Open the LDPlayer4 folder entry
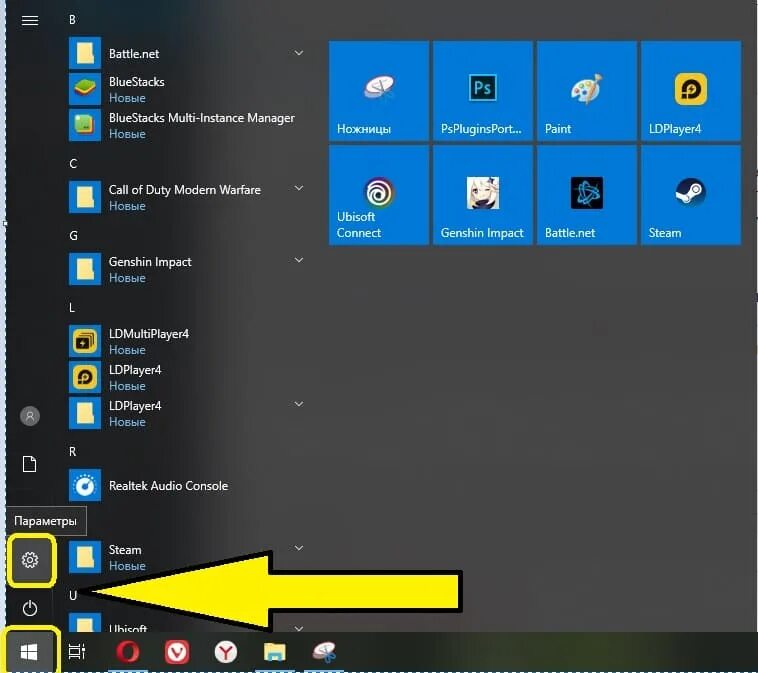This screenshot has width=758, height=673. pyautogui.click(x=186, y=413)
